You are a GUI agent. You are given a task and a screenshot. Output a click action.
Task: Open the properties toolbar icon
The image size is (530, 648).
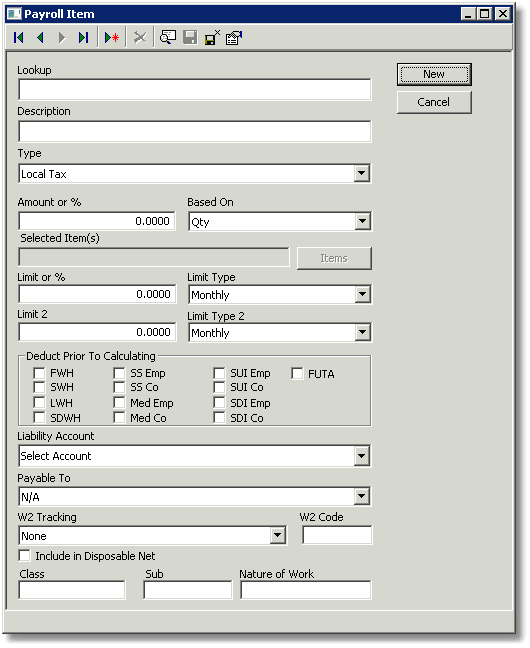click(234, 38)
